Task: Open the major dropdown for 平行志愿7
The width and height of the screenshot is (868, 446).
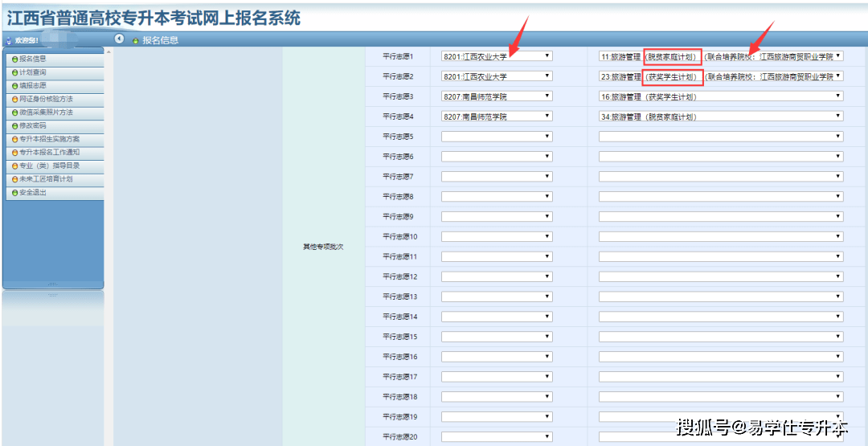Action: (721, 177)
